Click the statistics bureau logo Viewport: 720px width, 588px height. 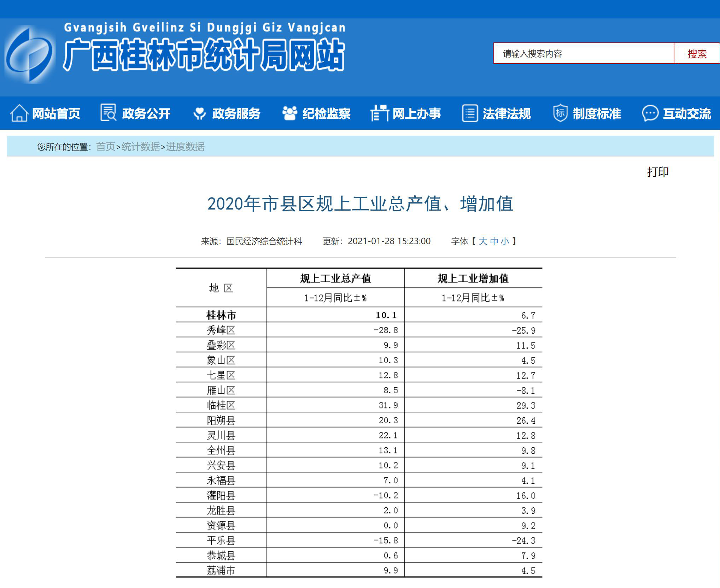30,54
